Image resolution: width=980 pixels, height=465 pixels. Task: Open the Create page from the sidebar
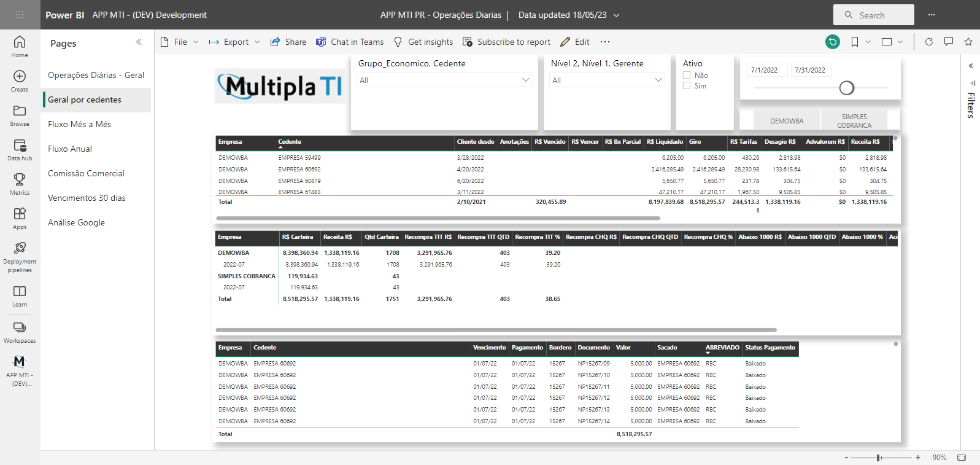pyautogui.click(x=20, y=81)
